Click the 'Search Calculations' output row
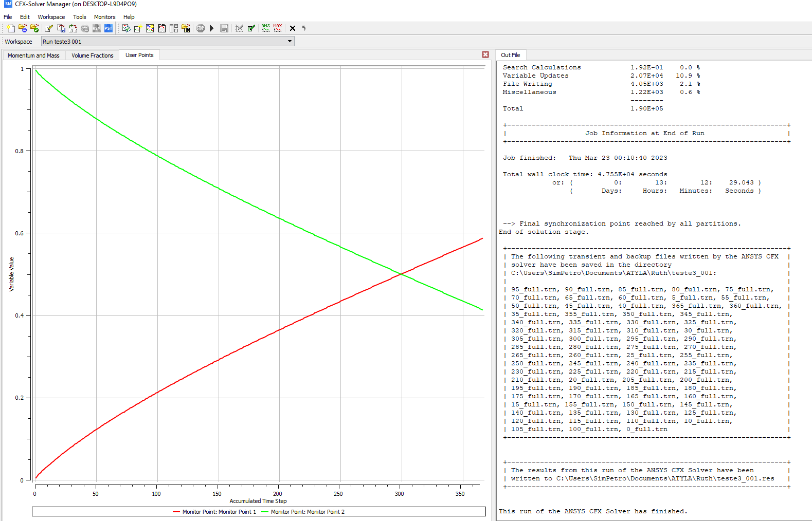The width and height of the screenshot is (812, 521). click(x=602, y=67)
